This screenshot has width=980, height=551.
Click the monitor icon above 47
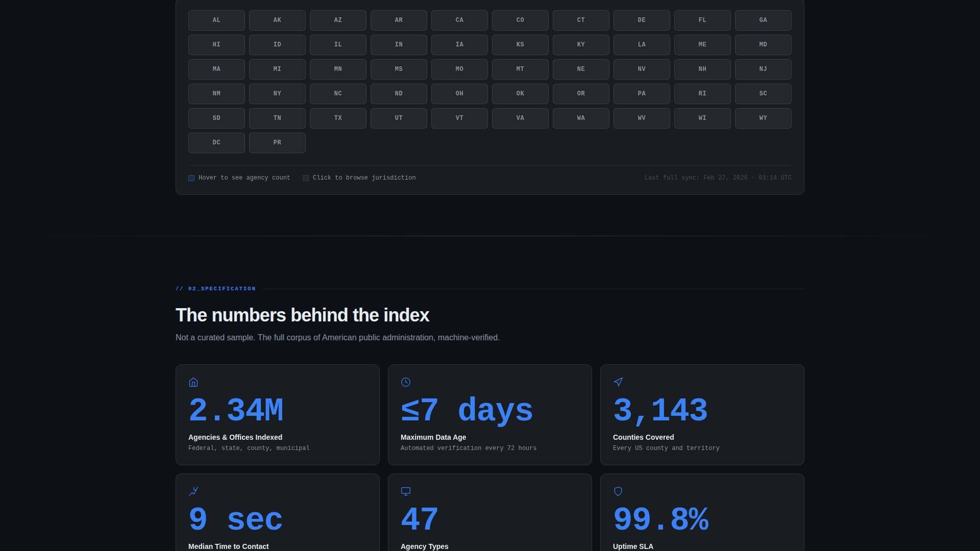[x=406, y=491]
